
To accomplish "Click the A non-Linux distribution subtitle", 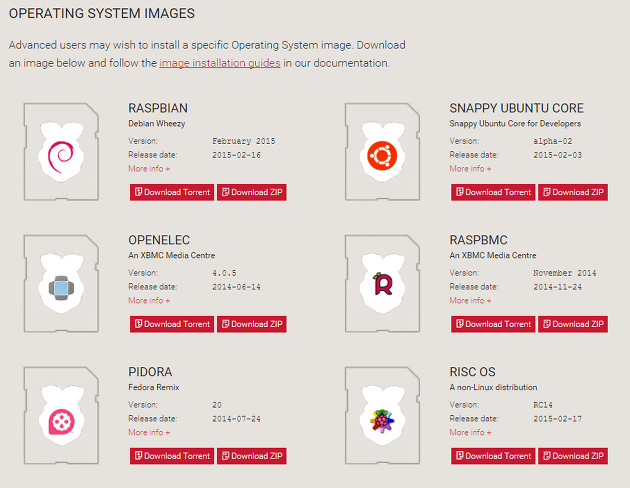I will (493, 387).
